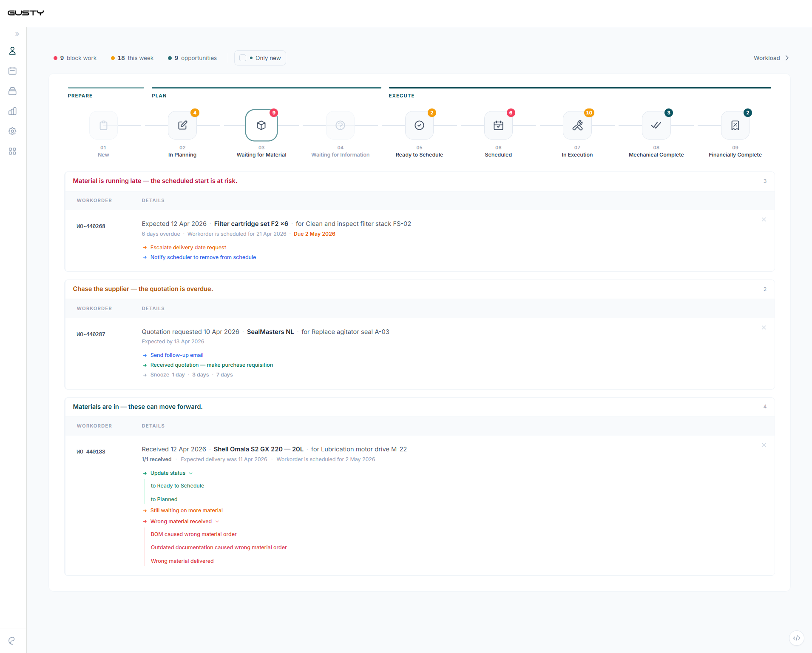Select the Financially Complete stage icon
The width and height of the screenshot is (812, 653).
[x=735, y=125]
